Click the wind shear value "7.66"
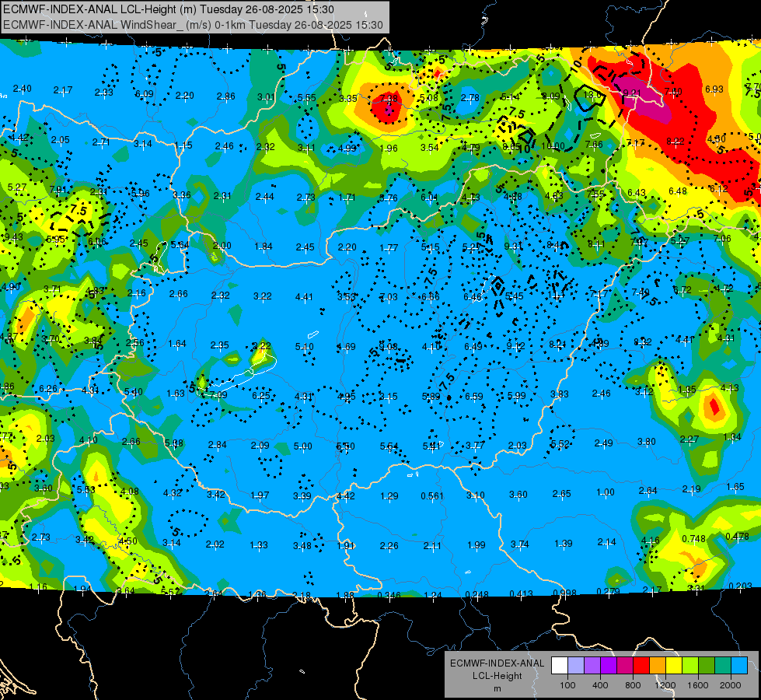761x700 pixels. (x=594, y=144)
